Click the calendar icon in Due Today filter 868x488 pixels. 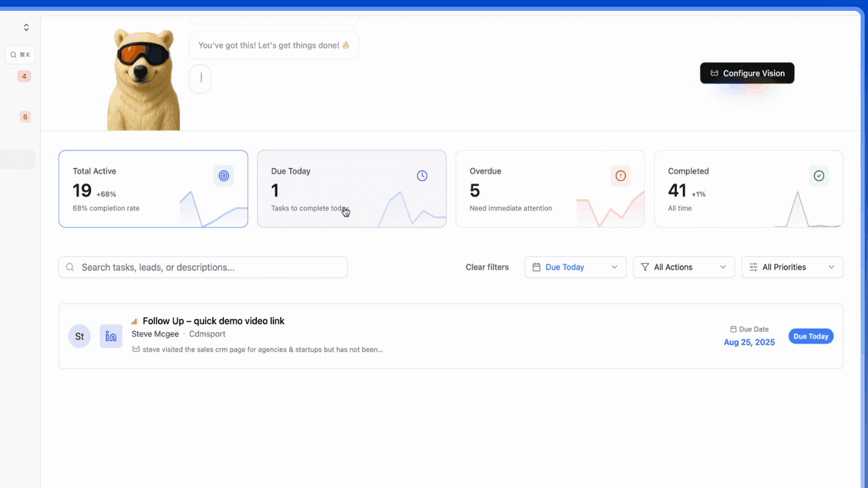(x=536, y=267)
